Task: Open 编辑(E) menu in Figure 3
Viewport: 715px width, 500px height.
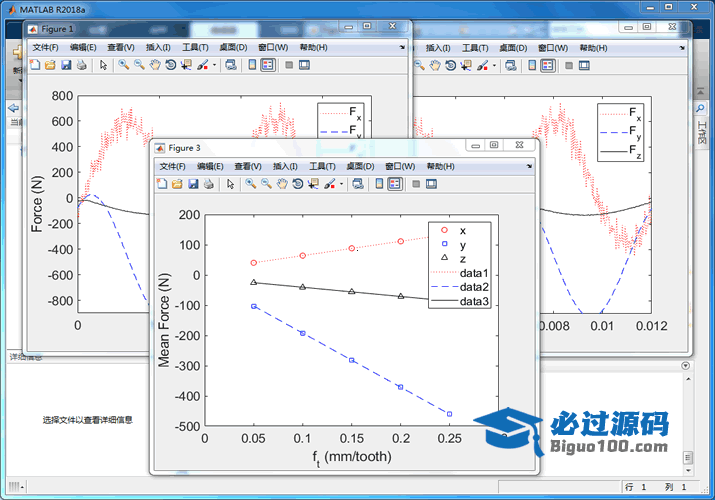Action: tap(210, 166)
